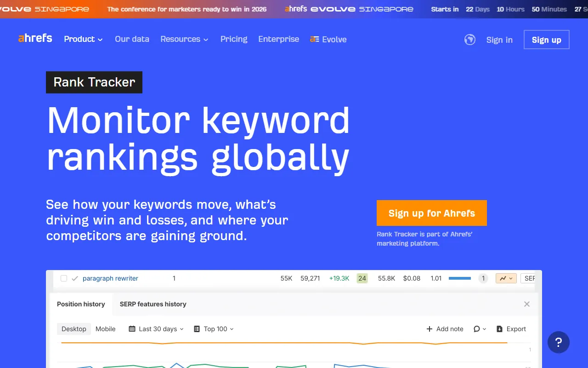
Task: Click the SERP button in keyword row
Action: (x=528, y=278)
